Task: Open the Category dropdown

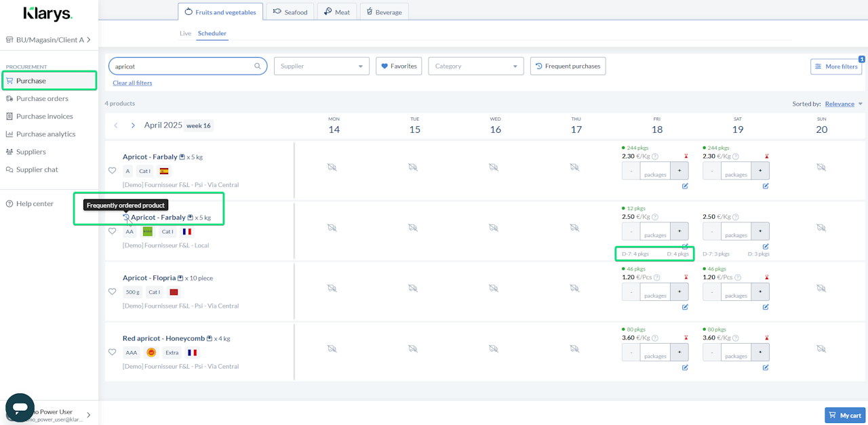Action: (476, 66)
